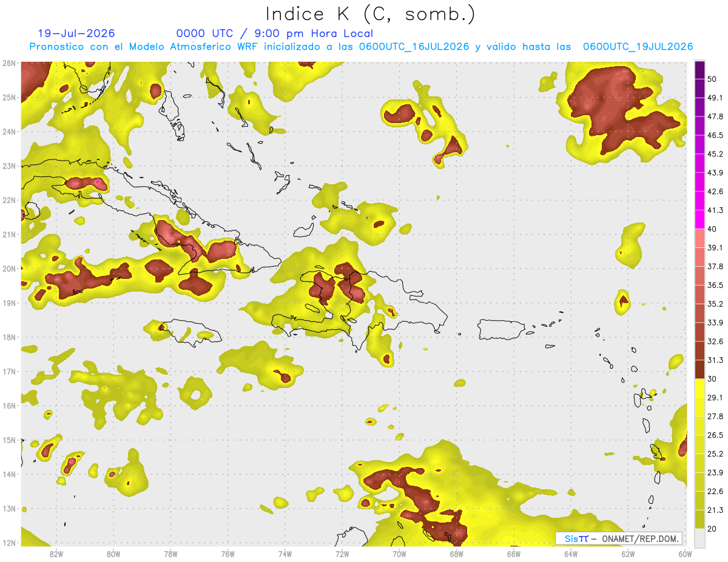728x562 pixels.
Task: Click the '76W' longitude label
Action: [x=227, y=554]
